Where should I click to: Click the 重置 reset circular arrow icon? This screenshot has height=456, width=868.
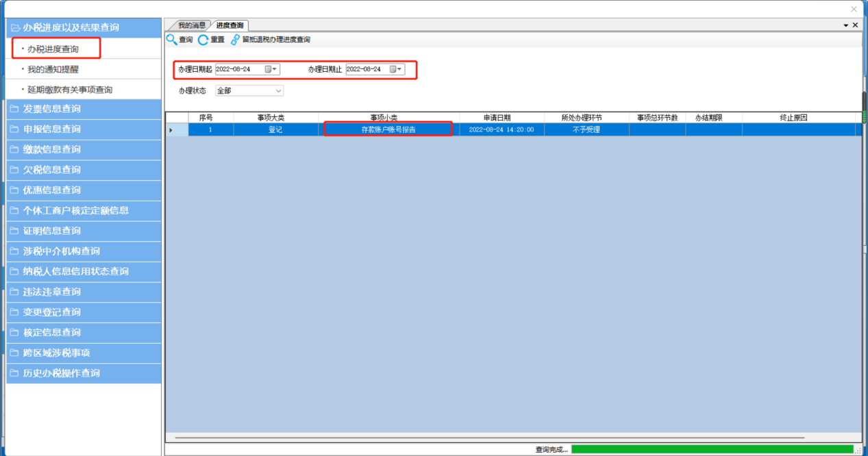pos(203,40)
